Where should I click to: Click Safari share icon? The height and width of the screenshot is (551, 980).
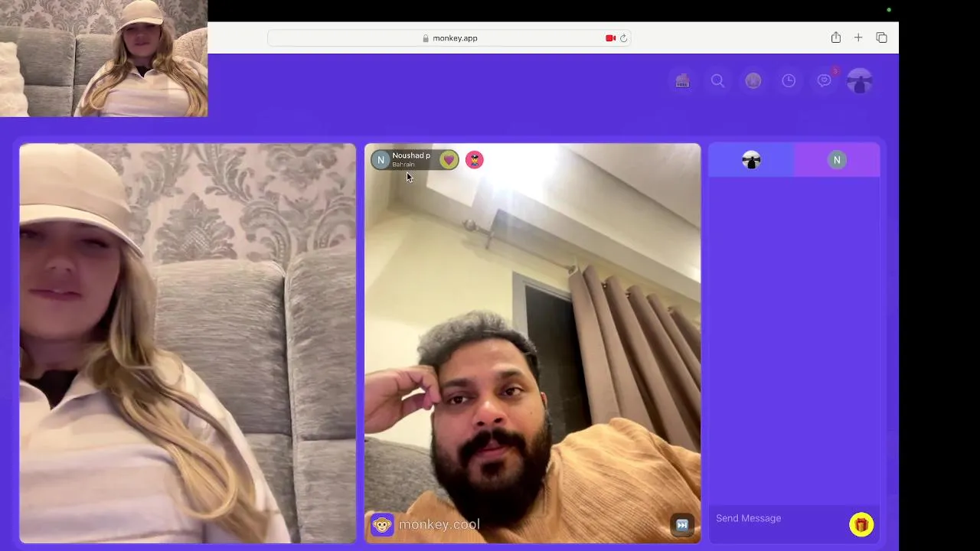pos(836,37)
